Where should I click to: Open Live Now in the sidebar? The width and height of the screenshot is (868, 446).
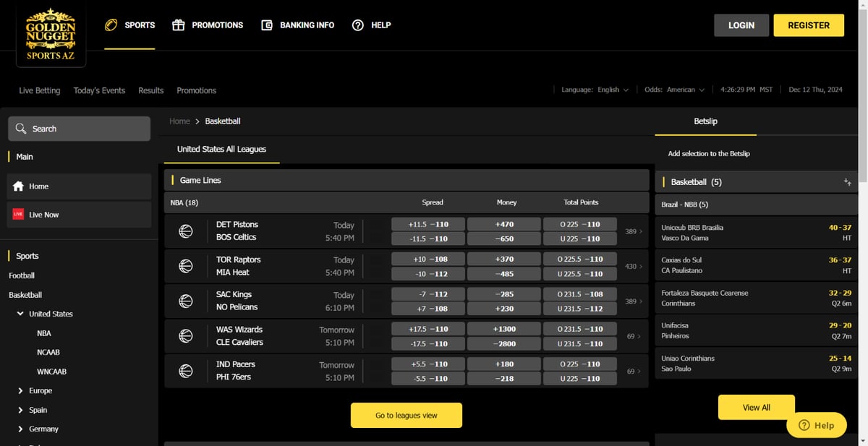79,215
